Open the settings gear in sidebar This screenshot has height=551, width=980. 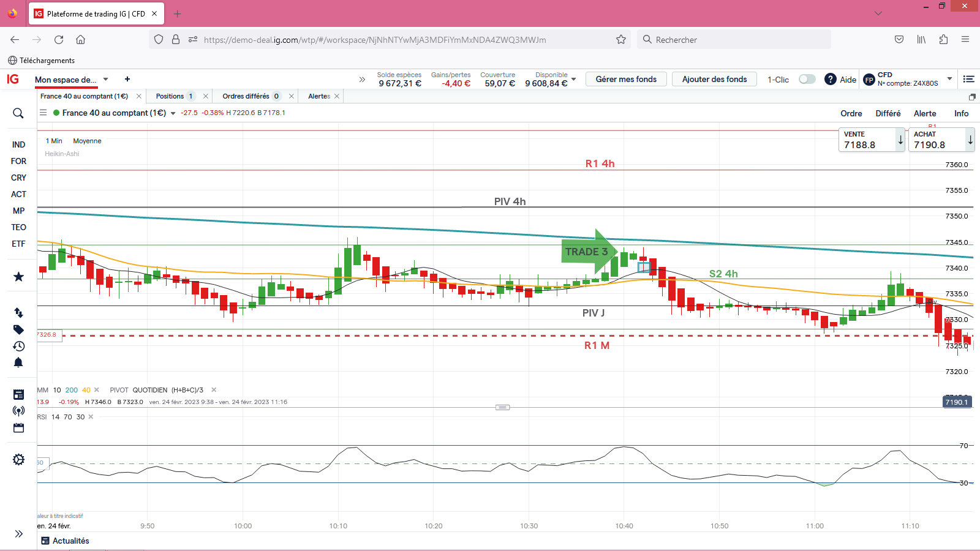pyautogui.click(x=18, y=460)
